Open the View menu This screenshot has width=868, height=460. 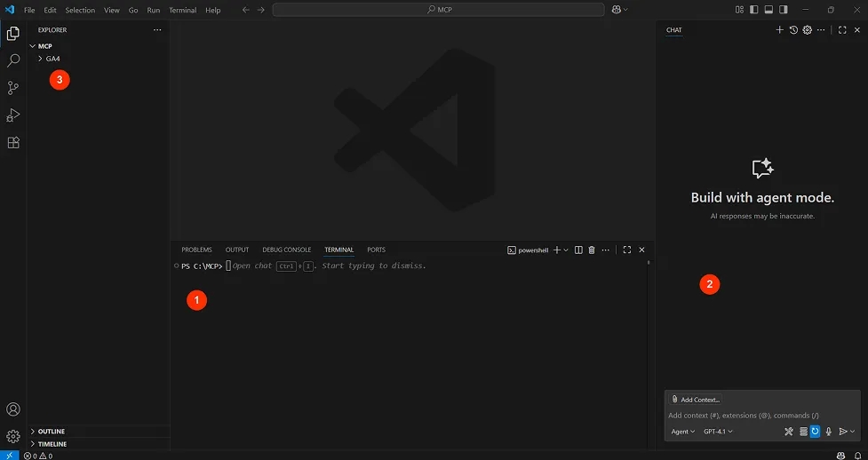click(x=112, y=10)
